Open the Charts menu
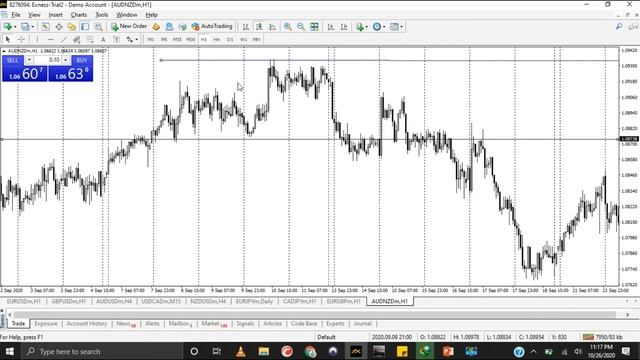640x360 pixels. [x=79, y=15]
